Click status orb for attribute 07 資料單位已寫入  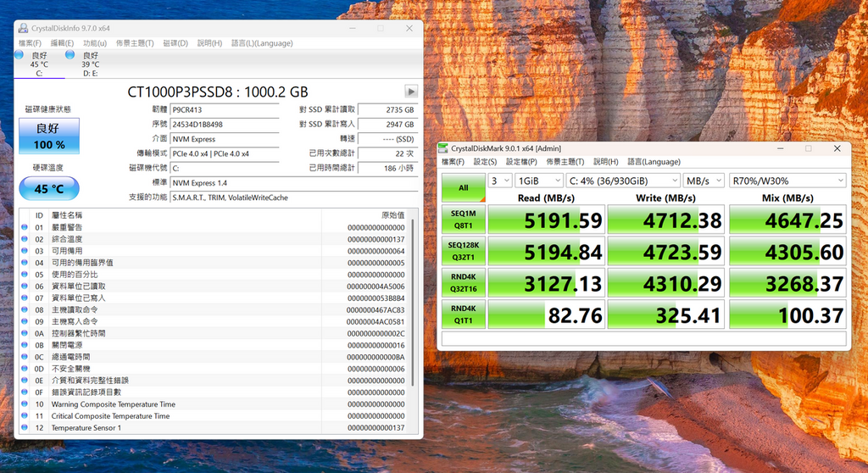[x=25, y=298]
